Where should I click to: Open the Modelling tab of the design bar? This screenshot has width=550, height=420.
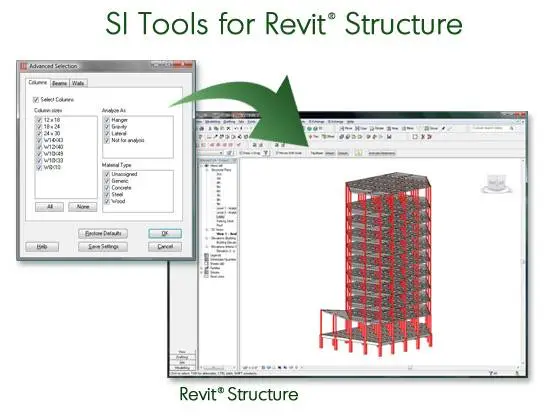tap(182, 368)
